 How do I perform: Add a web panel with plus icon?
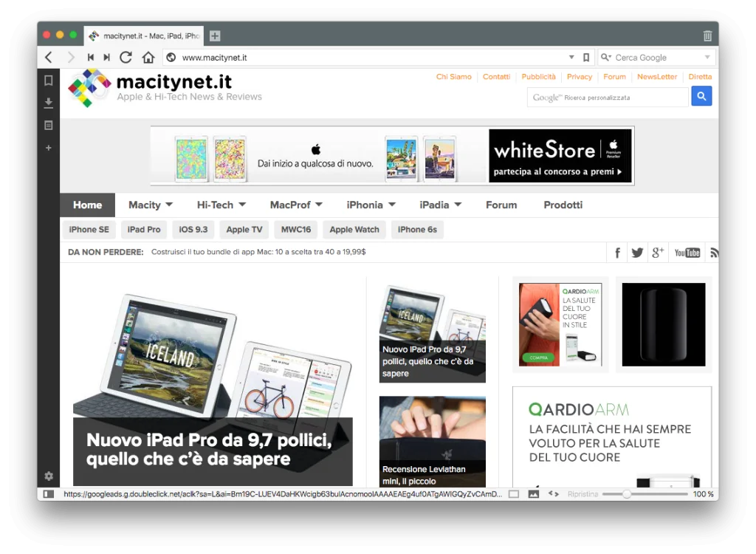point(48,148)
